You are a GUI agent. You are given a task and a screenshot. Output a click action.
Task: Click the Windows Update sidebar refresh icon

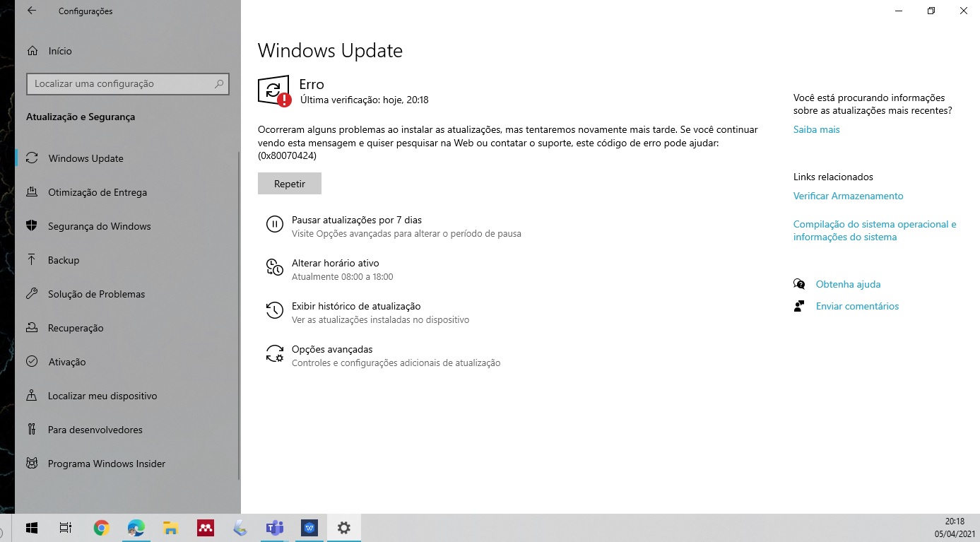pos(32,158)
